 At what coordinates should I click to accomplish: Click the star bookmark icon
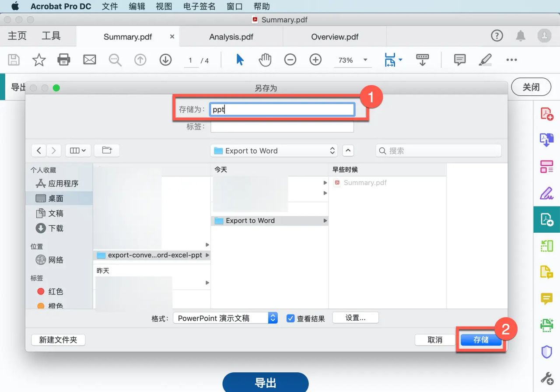pyautogui.click(x=39, y=60)
